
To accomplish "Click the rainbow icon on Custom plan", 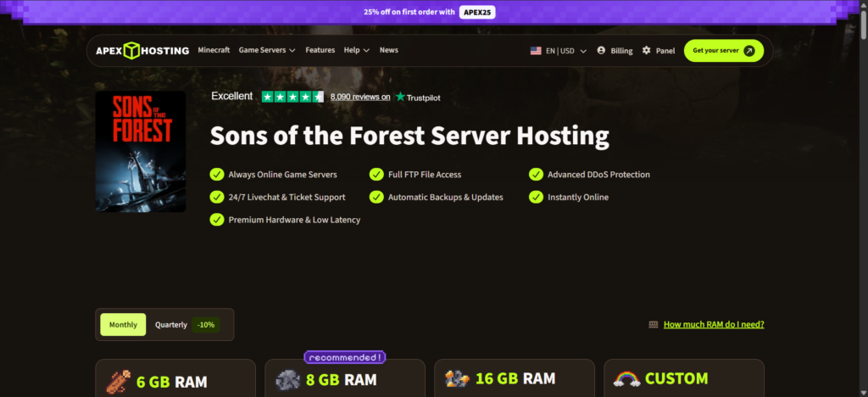I will [626, 378].
